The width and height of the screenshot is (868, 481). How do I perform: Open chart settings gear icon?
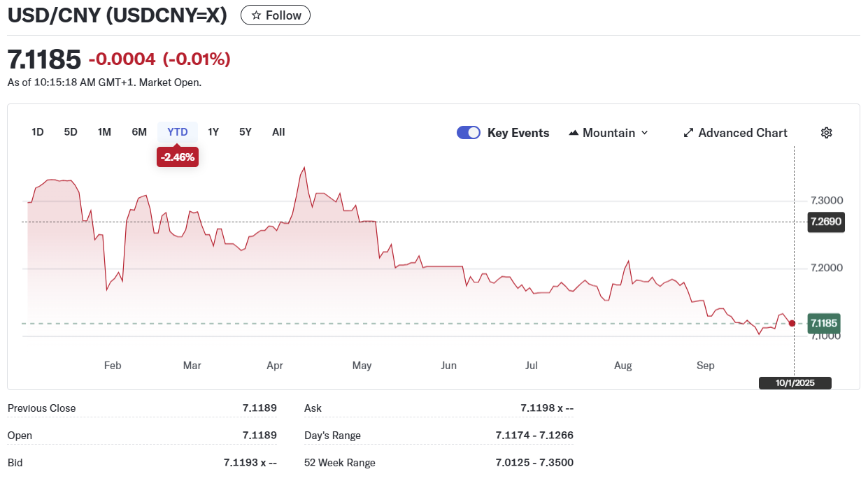(826, 133)
